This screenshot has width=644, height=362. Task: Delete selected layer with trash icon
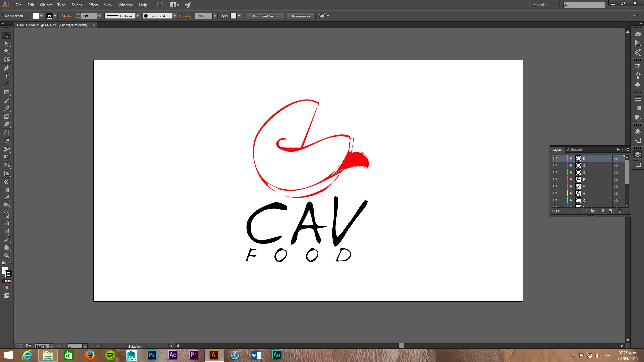(x=619, y=211)
